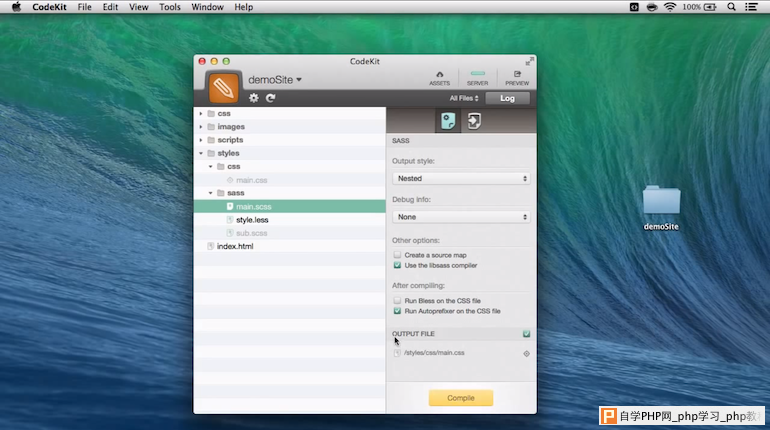Image resolution: width=770 pixels, height=430 pixels.
Task: Click the Compile button
Action: [x=461, y=398]
